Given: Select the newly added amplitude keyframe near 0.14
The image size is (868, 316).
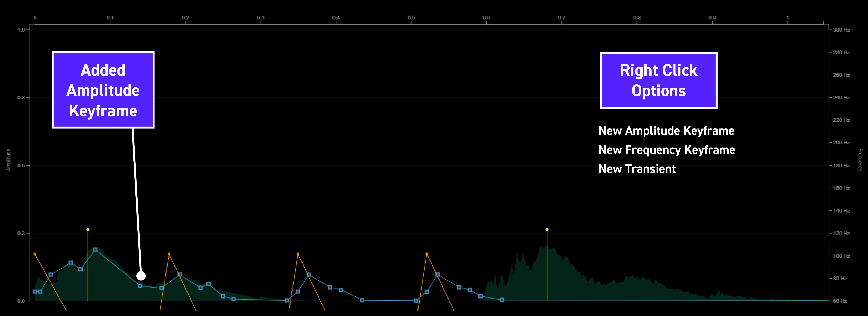Looking at the screenshot, I should (x=140, y=286).
